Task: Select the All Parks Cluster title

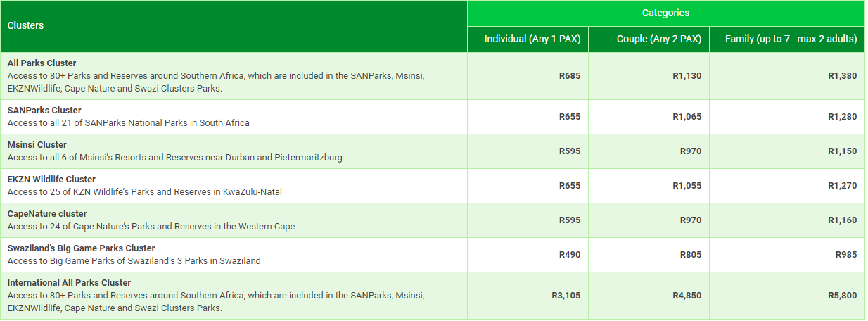Action: click(x=42, y=63)
